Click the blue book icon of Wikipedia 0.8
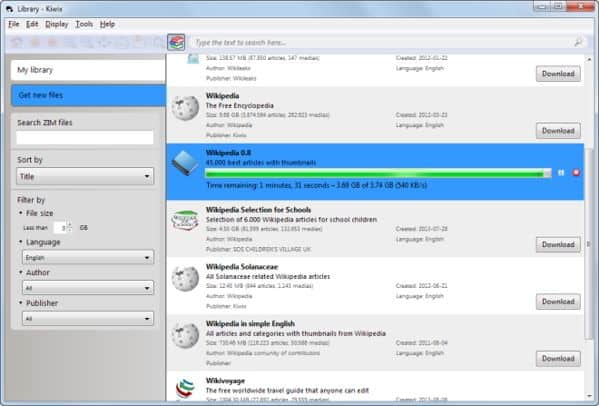Image resolution: width=599 pixels, height=406 pixels. pos(185,163)
